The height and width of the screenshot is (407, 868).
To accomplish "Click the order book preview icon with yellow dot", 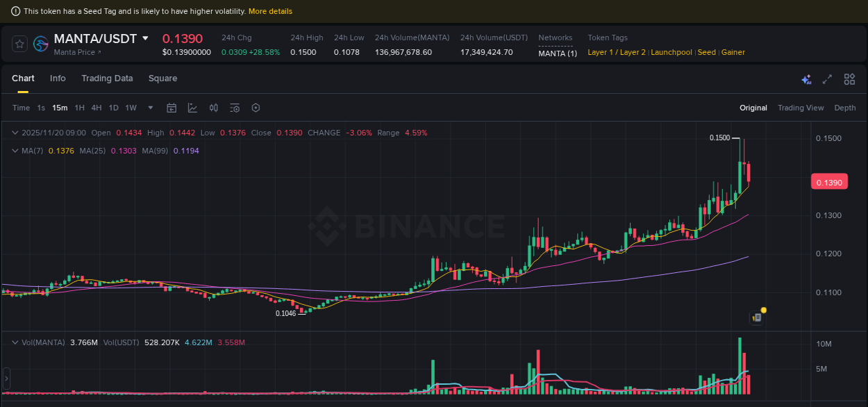I will (x=756, y=317).
